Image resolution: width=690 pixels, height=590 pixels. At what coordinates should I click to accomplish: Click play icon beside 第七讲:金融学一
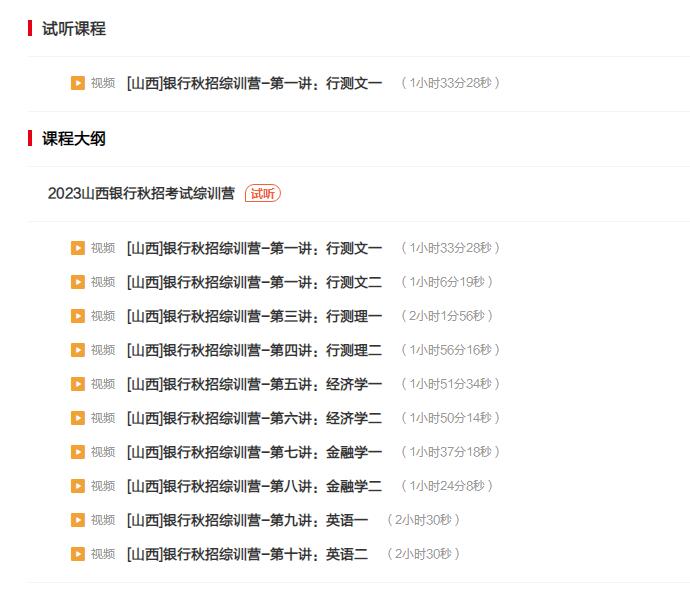(78, 452)
